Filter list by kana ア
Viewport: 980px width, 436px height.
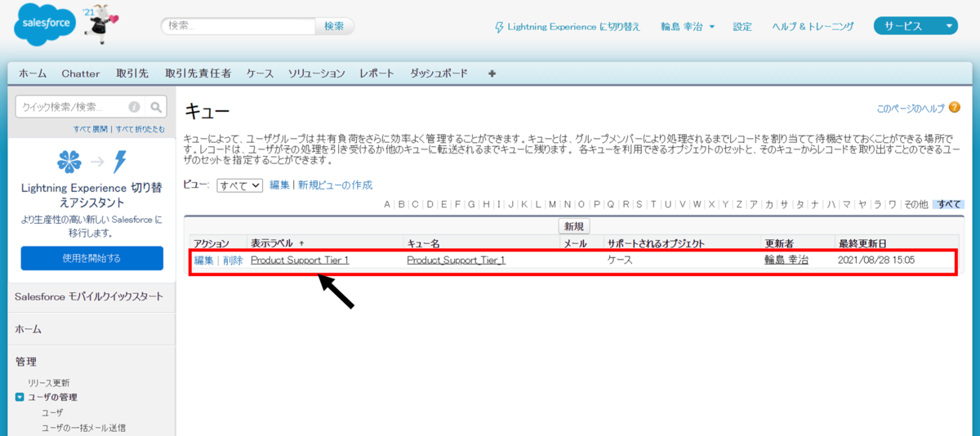tap(754, 204)
